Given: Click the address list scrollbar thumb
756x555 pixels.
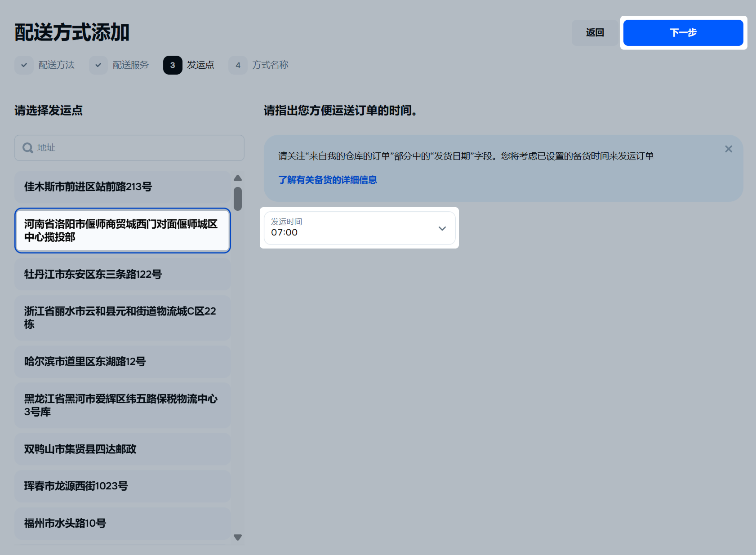Looking at the screenshot, I should 238,199.
